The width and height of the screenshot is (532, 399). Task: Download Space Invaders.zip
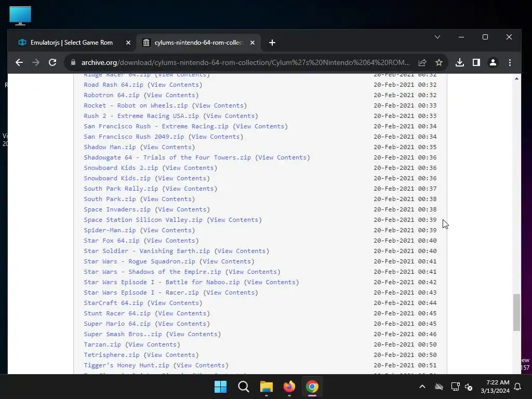tap(117, 209)
